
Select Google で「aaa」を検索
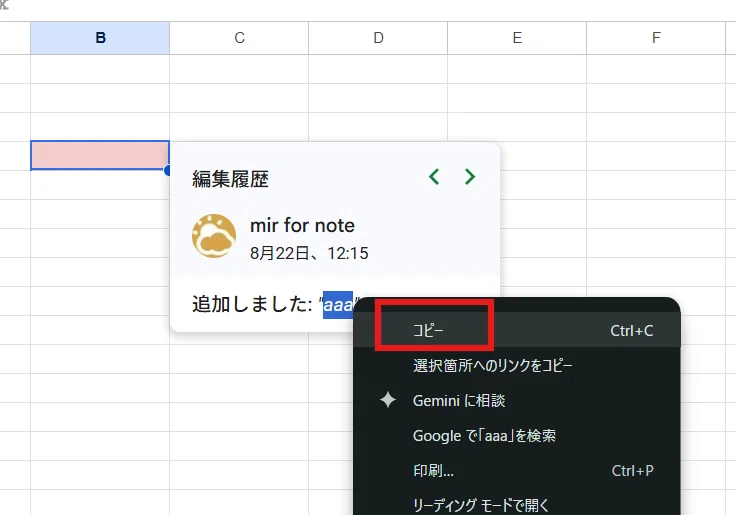pos(516,436)
